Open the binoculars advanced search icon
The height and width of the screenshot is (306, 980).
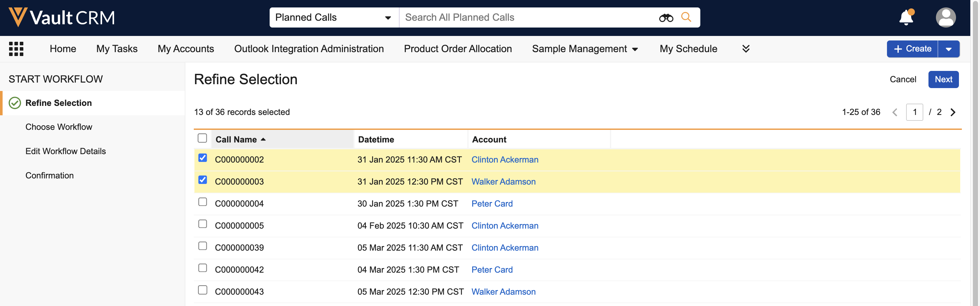coord(666,17)
